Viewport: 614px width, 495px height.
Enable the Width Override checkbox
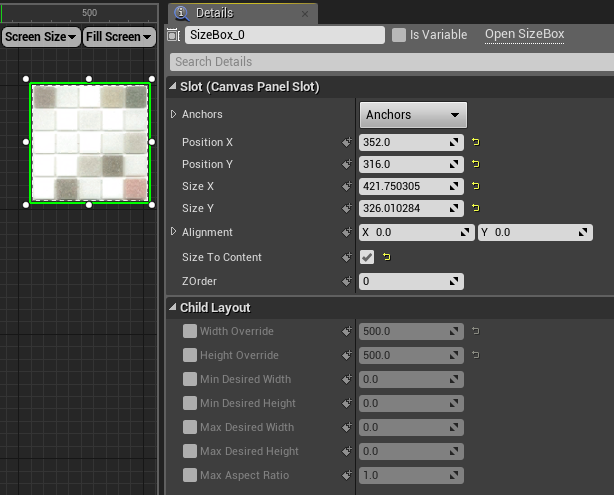(190, 331)
